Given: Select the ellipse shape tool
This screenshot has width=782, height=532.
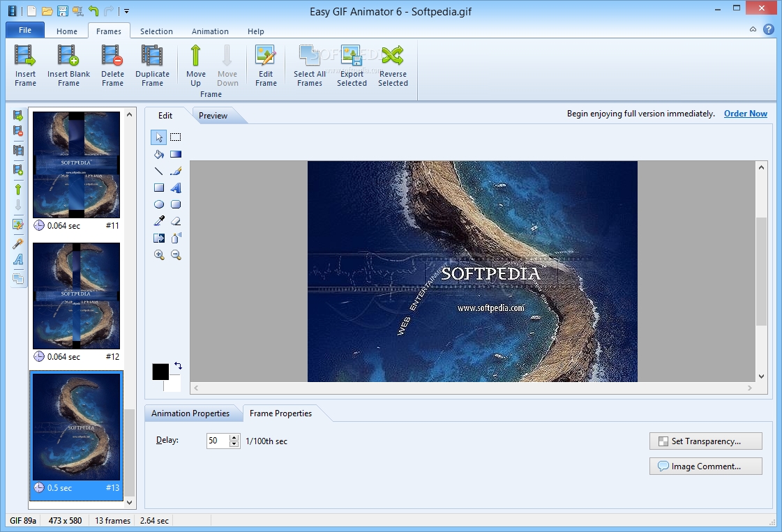Looking at the screenshot, I should [x=158, y=204].
